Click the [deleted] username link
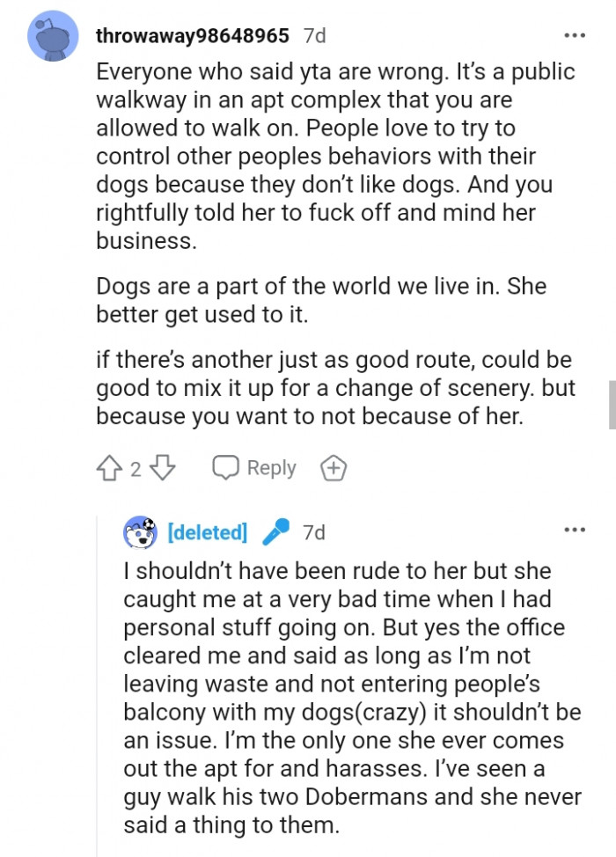This screenshot has height=857, width=616. click(x=207, y=531)
